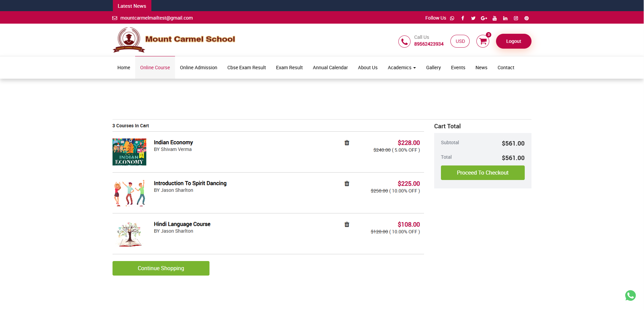Open the Pinterest icon in header
The width and height of the screenshot is (644, 310).
526,18
